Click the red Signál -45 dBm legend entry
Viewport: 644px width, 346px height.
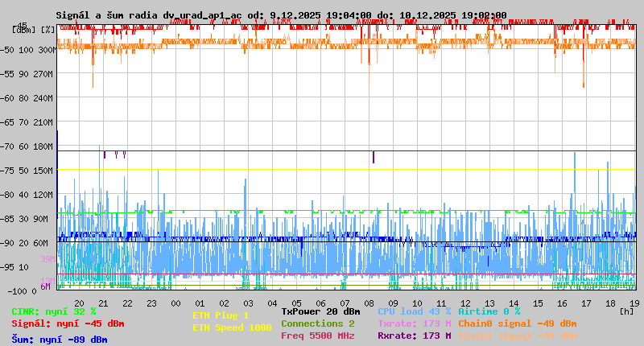pos(67,323)
